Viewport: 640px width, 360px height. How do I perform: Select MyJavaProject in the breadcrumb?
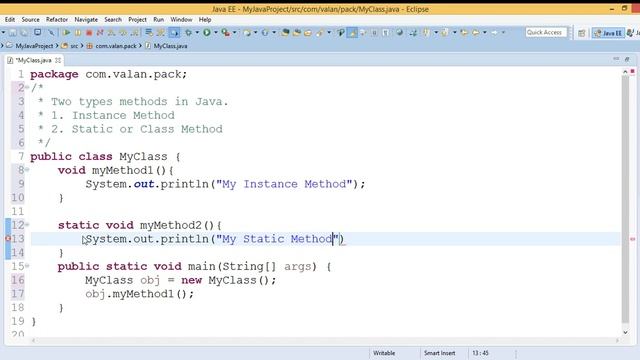34,46
